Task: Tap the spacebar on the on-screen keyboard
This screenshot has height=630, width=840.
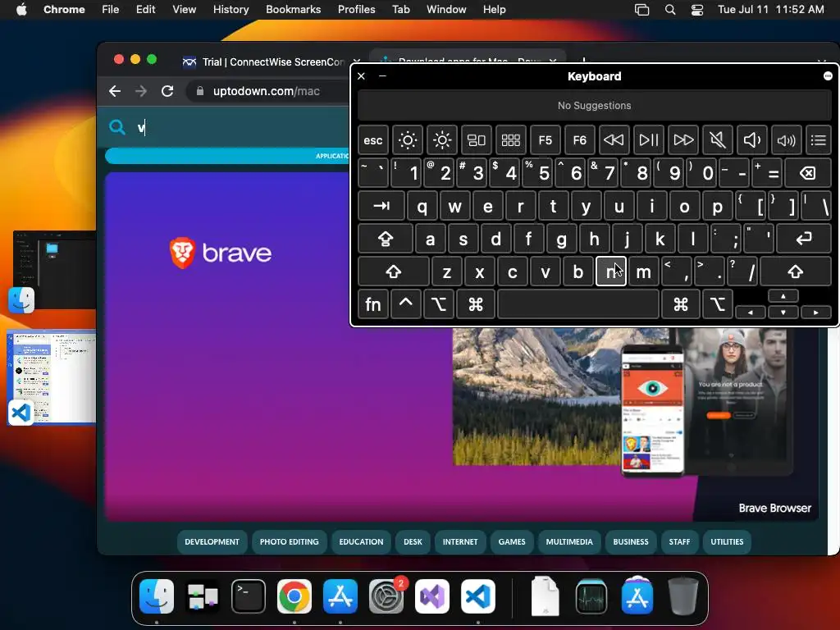Action: (x=578, y=304)
